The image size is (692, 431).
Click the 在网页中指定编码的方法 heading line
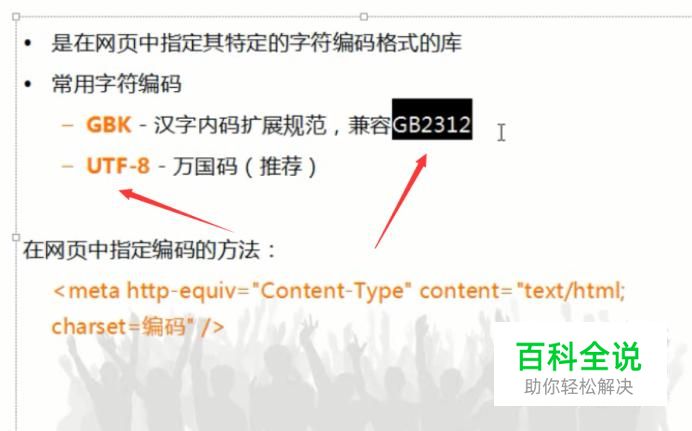point(149,250)
